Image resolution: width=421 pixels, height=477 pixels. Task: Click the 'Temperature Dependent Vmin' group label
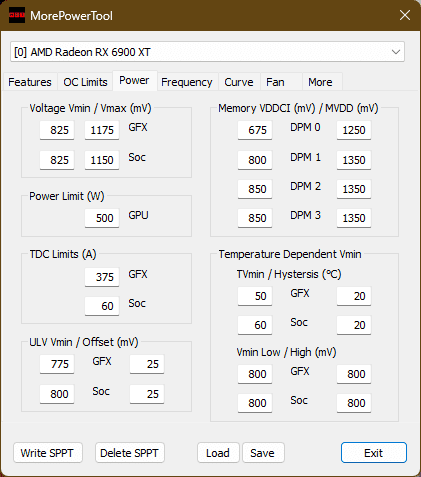point(290,254)
